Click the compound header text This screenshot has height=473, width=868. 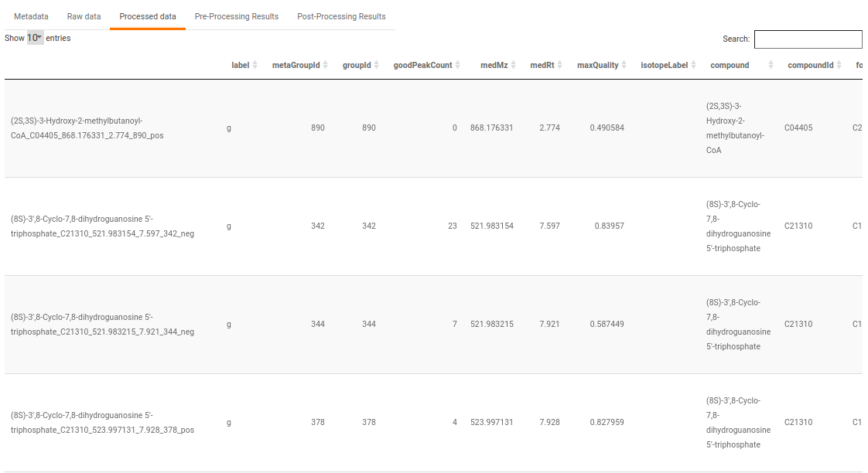click(x=730, y=65)
